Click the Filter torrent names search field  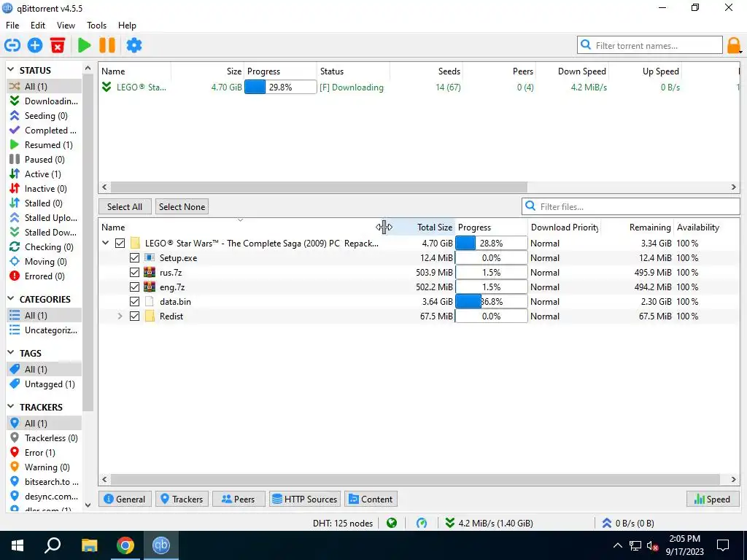[650, 45]
